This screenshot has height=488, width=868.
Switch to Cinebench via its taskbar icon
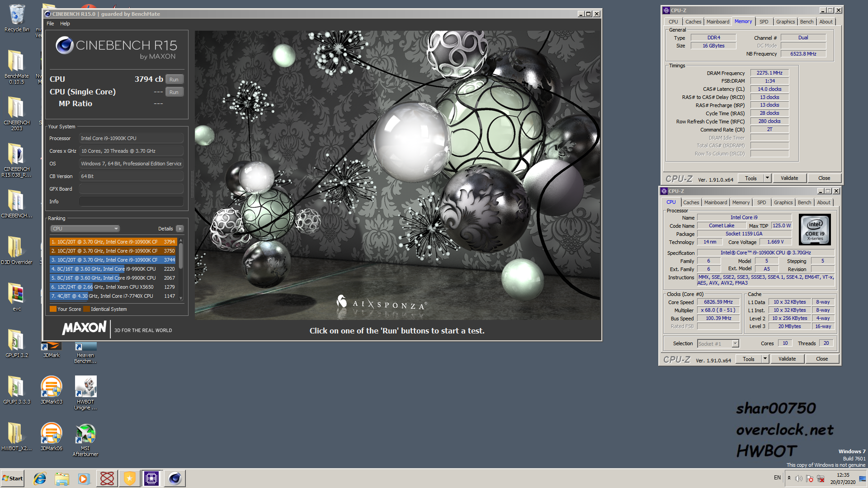[175, 479]
